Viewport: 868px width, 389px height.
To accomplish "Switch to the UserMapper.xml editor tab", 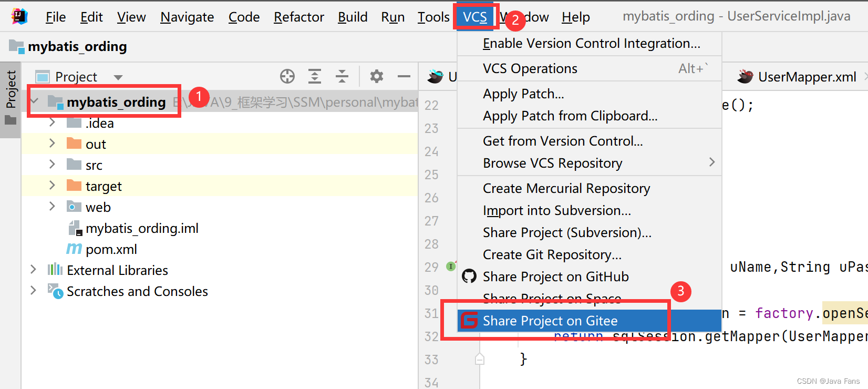I will tap(807, 77).
